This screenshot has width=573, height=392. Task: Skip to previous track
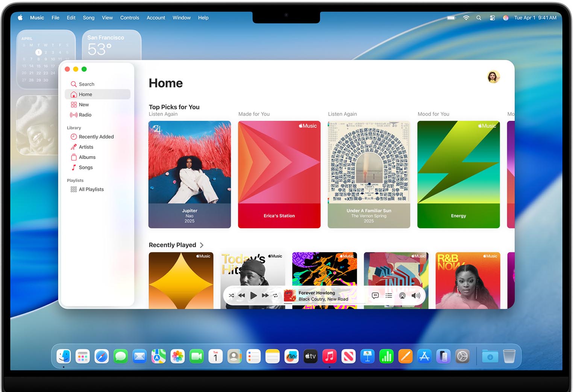point(241,295)
